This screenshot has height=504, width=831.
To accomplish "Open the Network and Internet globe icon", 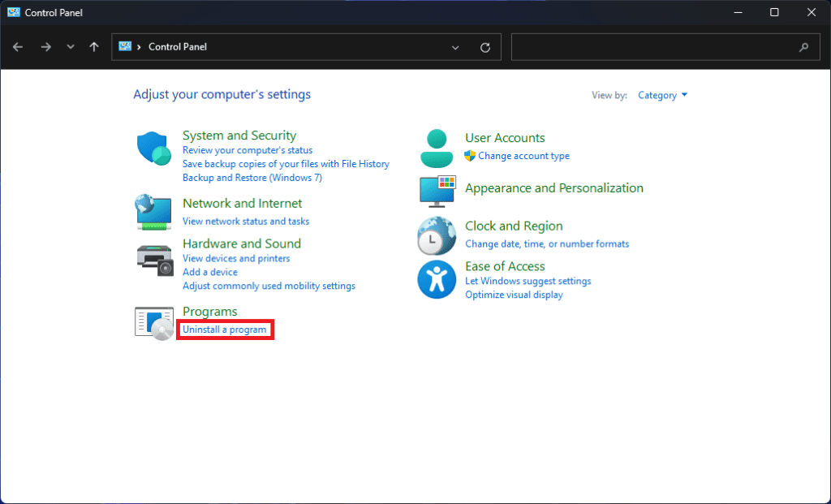I will click(x=153, y=212).
